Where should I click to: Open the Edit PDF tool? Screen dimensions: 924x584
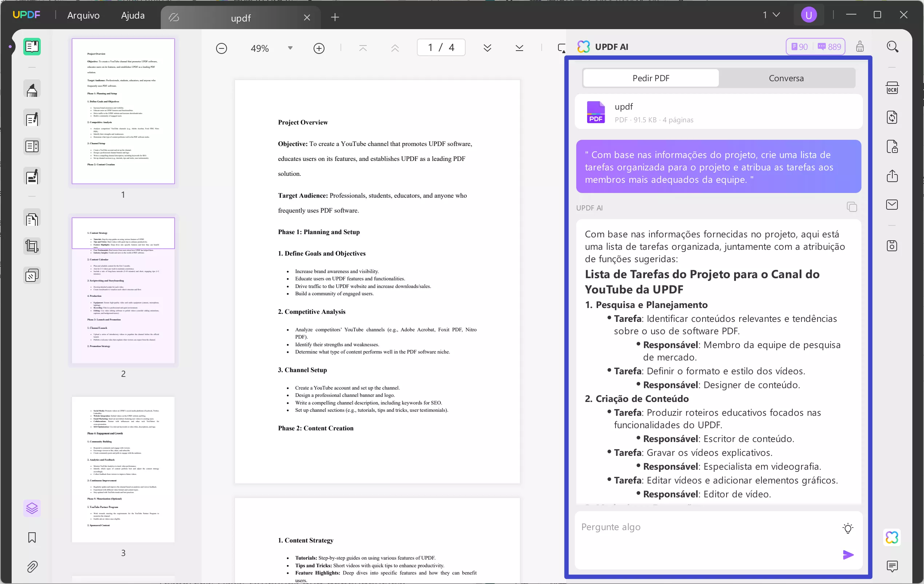(x=31, y=118)
